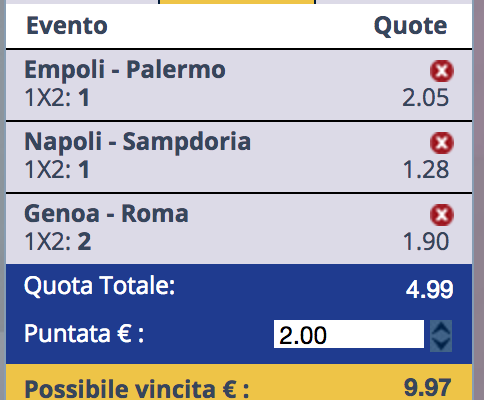This screenshot has height=400, width=484.
Task: Click the Puntata amount input field
Action: pyautogui.click(x=349, y=334)
